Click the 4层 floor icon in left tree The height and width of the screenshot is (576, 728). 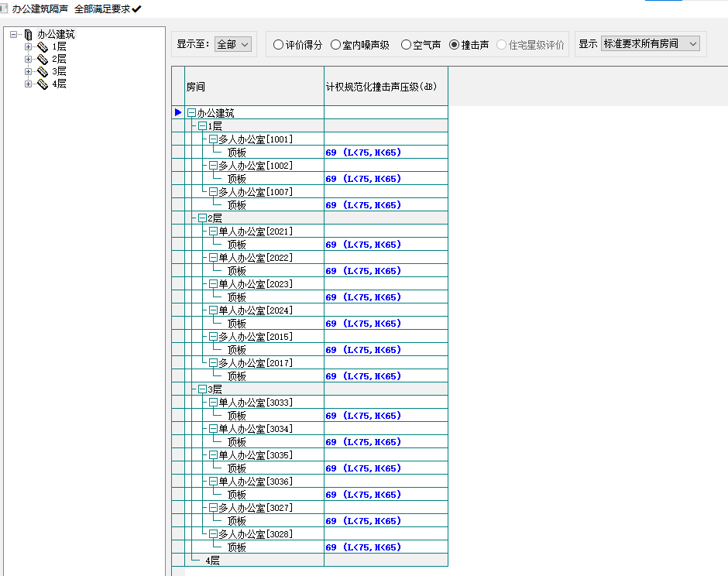coord(42,84)
